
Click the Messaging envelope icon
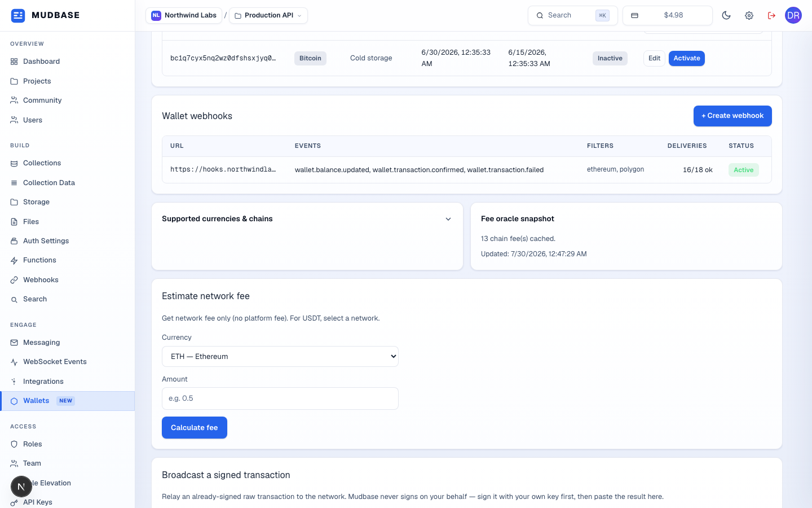click(x=14, y=343)
